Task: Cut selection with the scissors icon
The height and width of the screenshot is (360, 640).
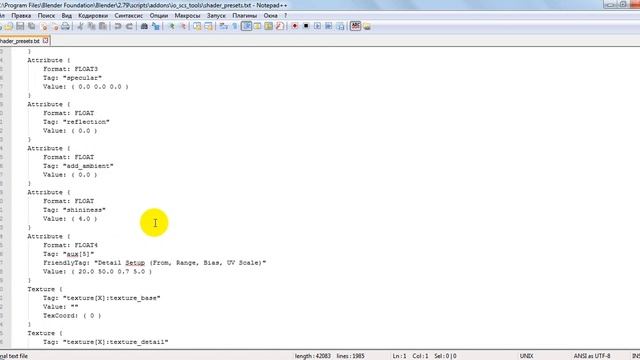Action: click(80, 27)
